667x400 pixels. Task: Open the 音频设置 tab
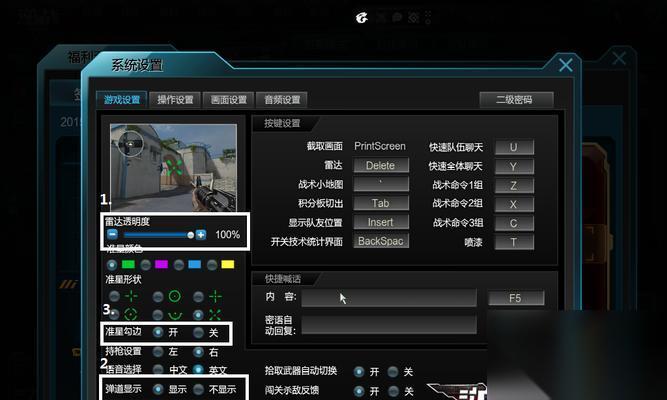pos(282,100)
